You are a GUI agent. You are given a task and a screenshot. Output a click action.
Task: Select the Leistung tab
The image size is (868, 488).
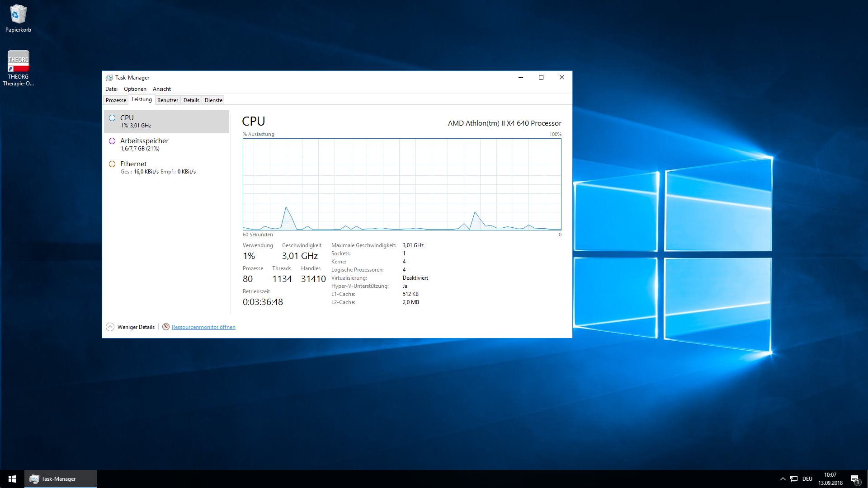(x=142, y=100)
